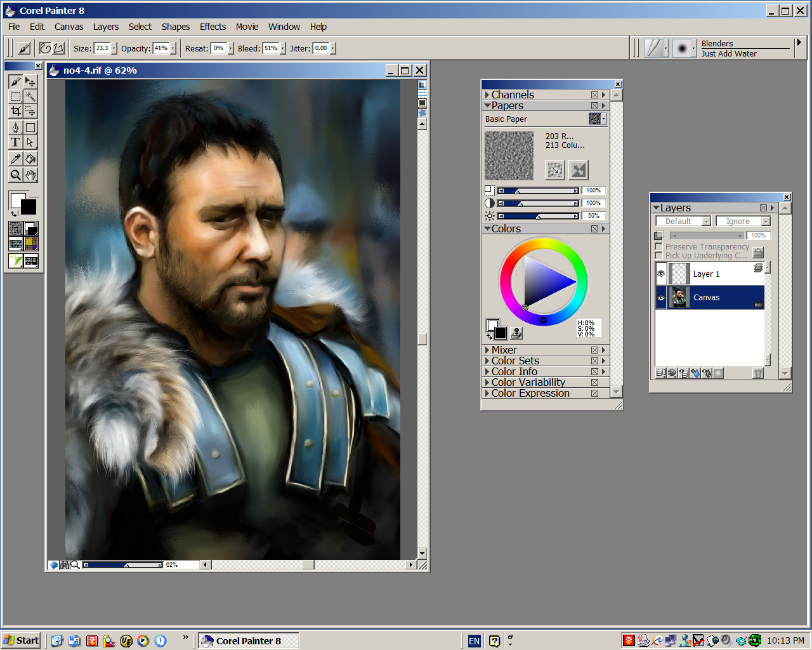Open the Pattern selector in toolbox
Image resolution: width=812 pixels, height=650 pixels.
[16, 244]
